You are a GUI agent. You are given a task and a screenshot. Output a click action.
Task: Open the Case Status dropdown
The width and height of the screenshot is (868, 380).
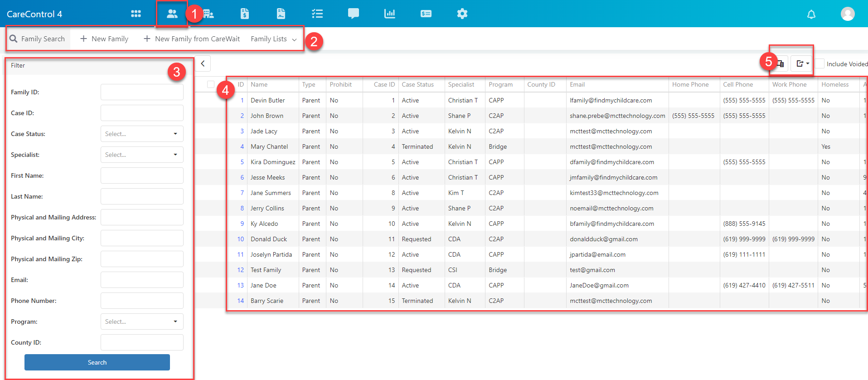[x=142, y=134]
